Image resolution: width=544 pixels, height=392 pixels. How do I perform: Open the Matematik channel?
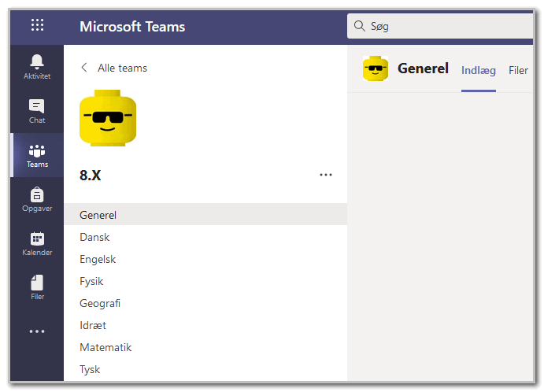[205, 347]
